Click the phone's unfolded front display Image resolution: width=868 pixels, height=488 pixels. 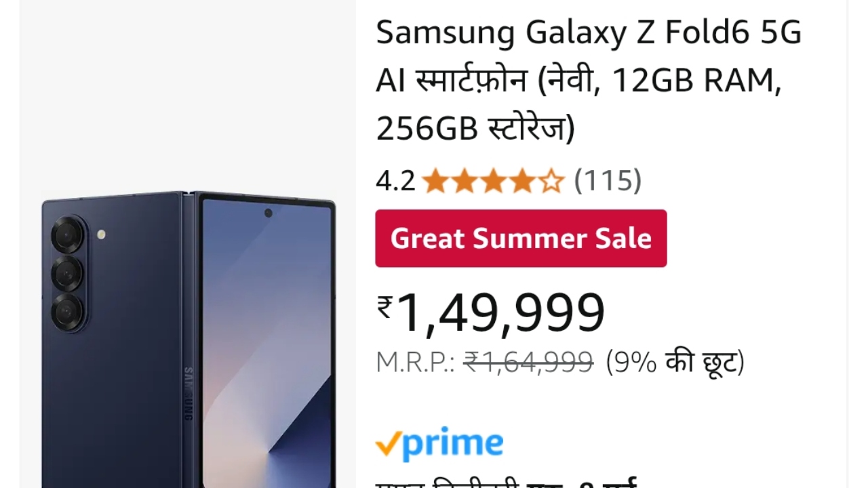(267, 343)
